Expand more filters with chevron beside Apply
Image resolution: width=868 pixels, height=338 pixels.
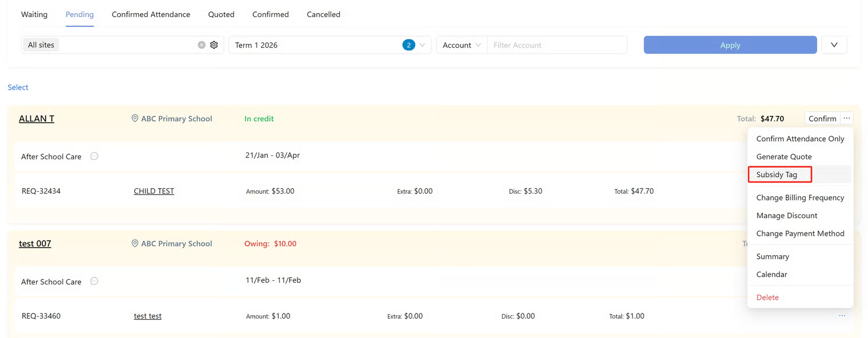click(834, 45)
